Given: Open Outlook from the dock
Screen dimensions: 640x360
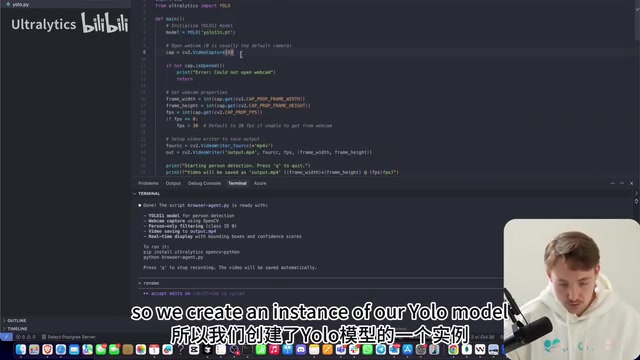Looking at the screenshot, I should pyautogui.click(x=394, y=349).
